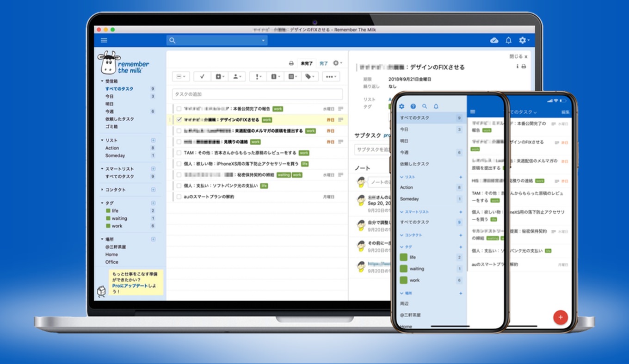Open the hamburger menu in laptop header
The image size is (629, 364).
(104, 40)
